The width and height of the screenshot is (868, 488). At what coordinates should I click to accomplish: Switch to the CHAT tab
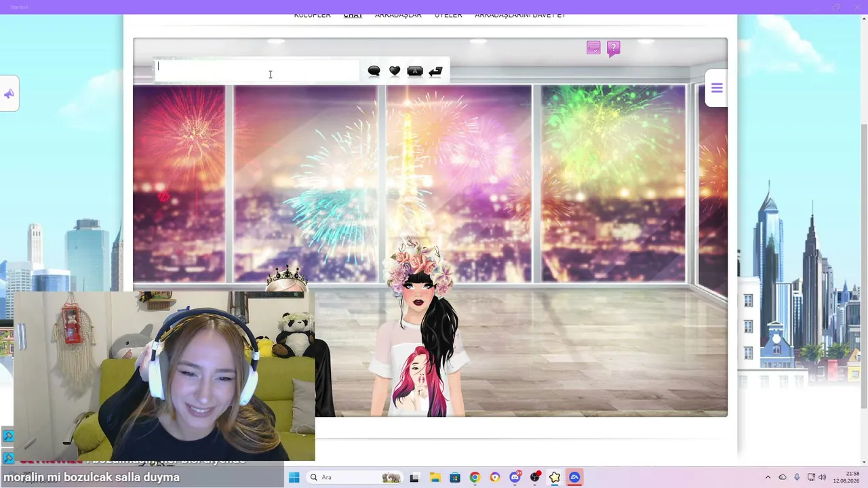(353, 15)
